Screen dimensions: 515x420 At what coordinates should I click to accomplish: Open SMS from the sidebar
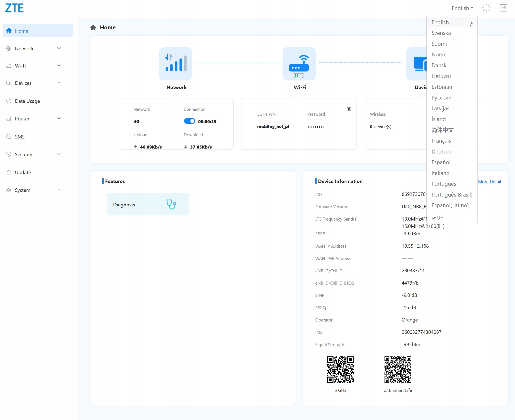click(x=19, y=137)
